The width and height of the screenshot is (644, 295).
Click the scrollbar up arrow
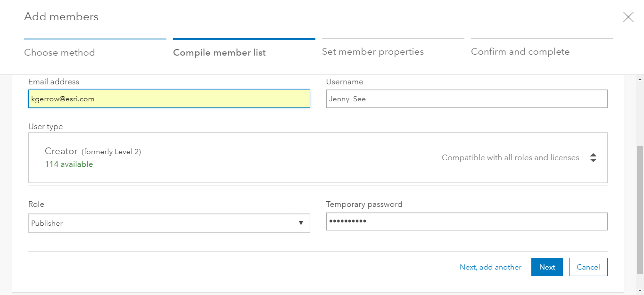pyautogui.click(x=640, y=78)
